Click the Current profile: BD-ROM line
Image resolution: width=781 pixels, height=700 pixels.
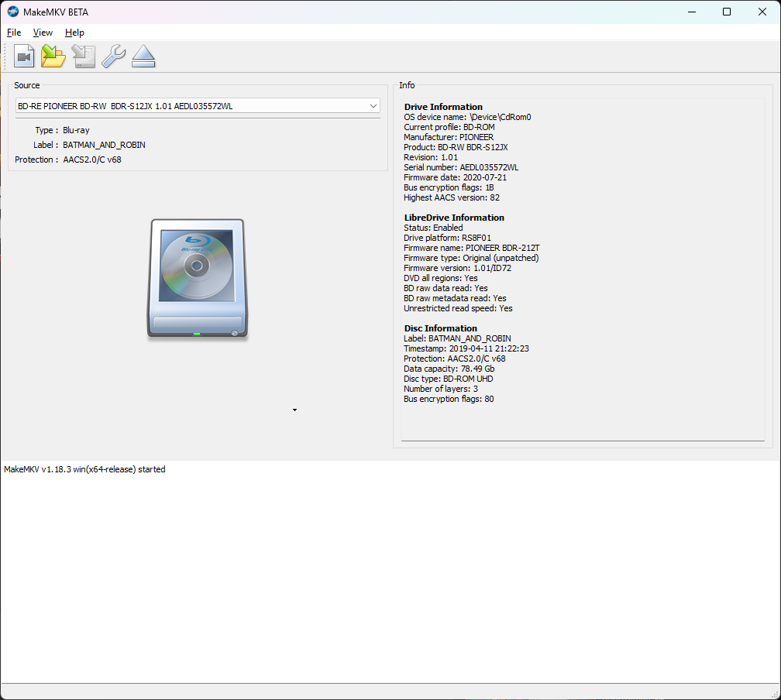click(x=449, y=127)
